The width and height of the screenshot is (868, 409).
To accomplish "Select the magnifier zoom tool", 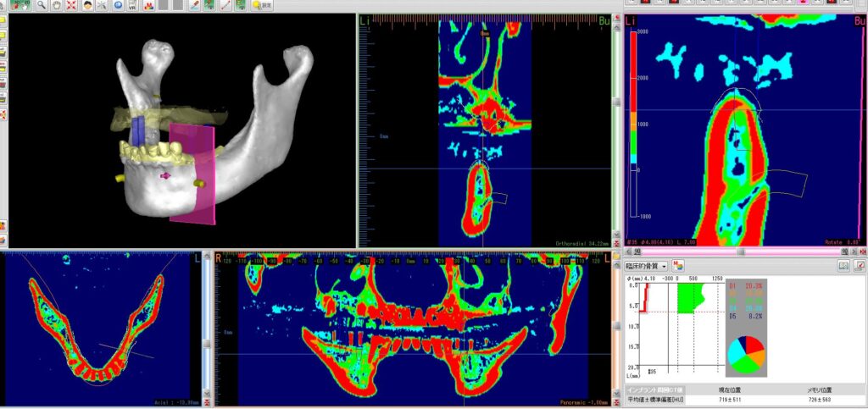I will pos(42,5).
